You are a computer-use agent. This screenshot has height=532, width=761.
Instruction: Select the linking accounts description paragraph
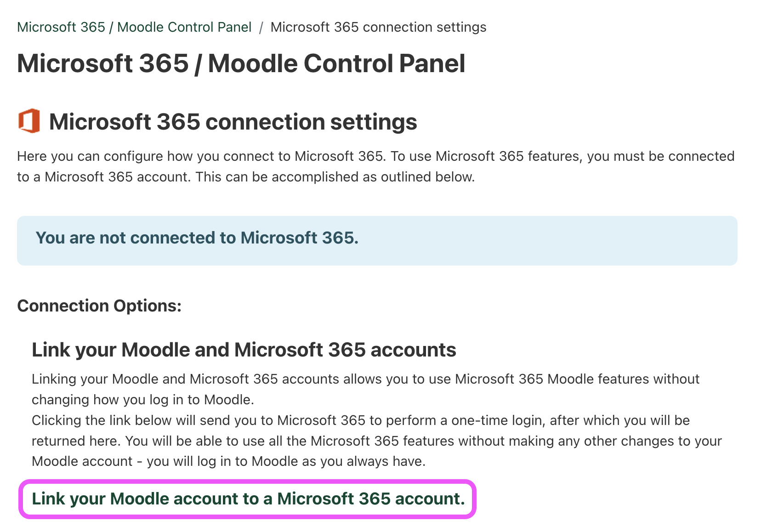[365, 389]
